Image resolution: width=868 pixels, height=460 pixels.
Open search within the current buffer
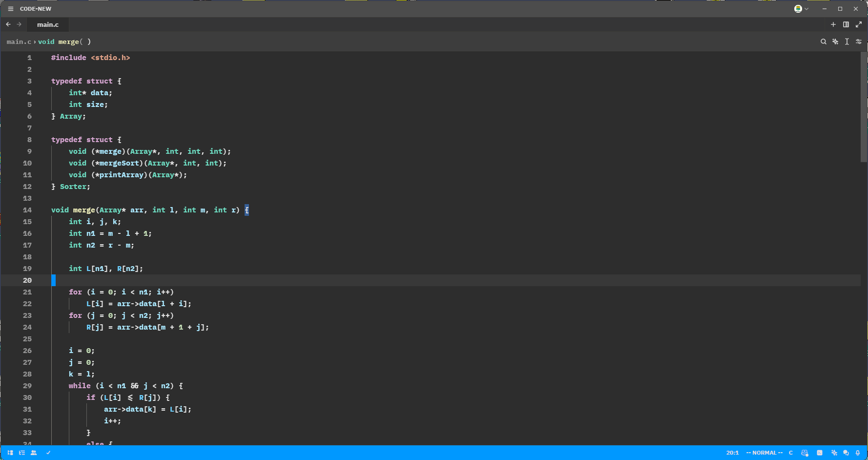pyautogui.click(x=824, y=42)
